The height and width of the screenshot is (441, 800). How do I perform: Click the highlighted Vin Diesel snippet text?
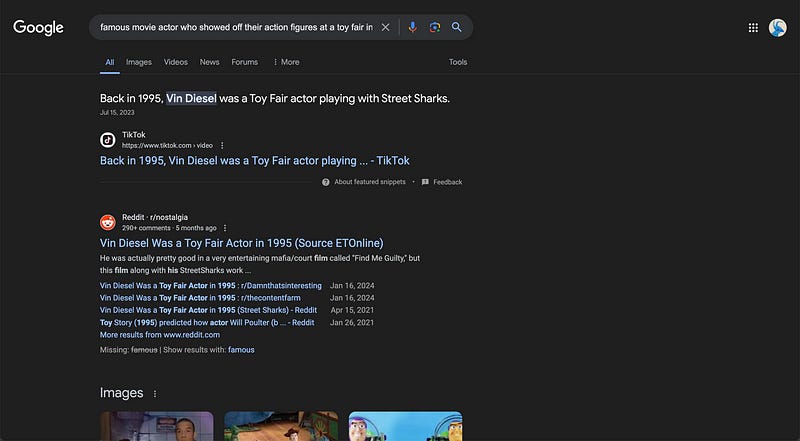point(191,99)
